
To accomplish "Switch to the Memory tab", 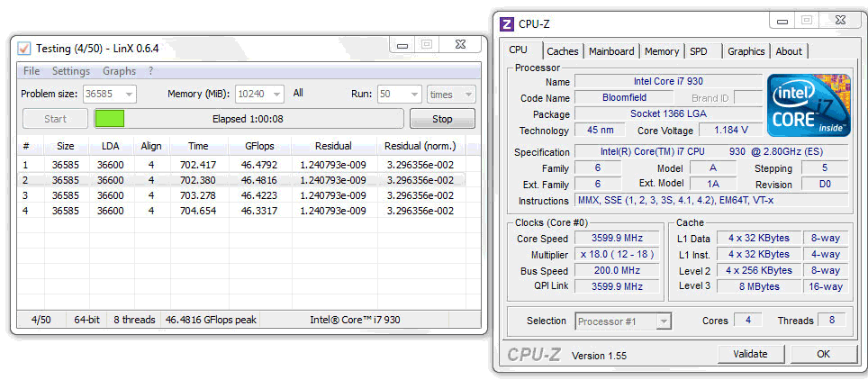I will click(x=662, y=51).
